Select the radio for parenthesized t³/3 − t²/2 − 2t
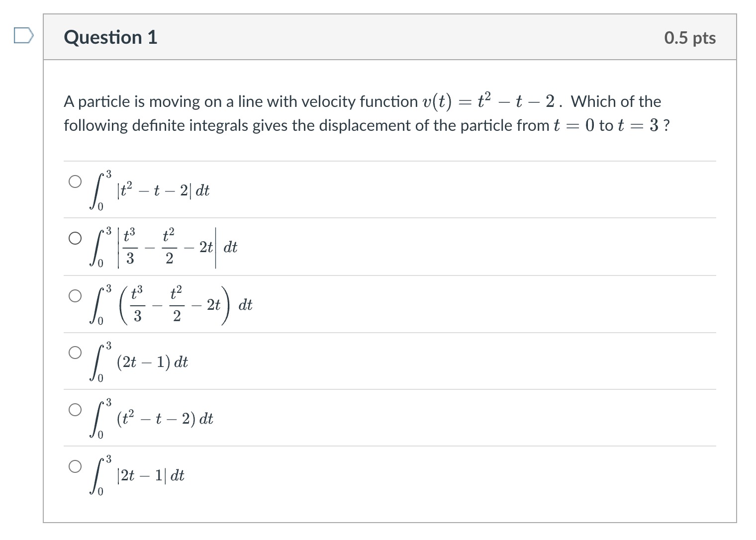This screenshot has width=756, height=540. click(75, 296)
